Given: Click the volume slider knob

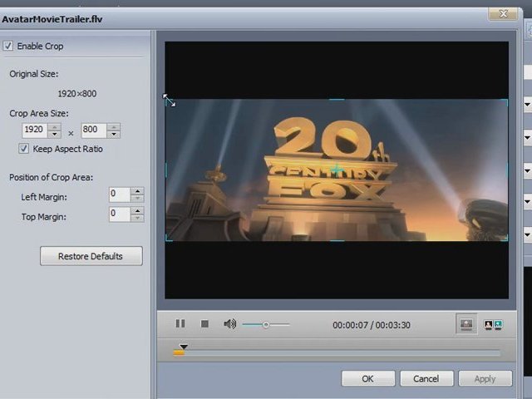Looking at the screenshot, I should click(x=266, y=325).
